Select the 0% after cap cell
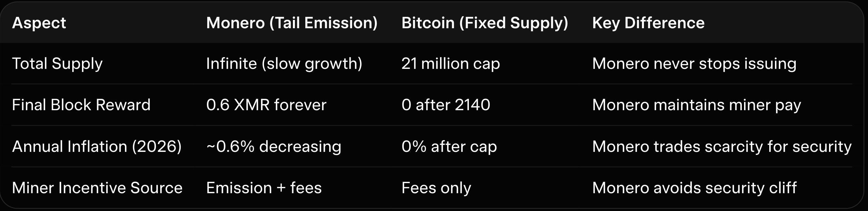868x211 pixels. point(449,146)
